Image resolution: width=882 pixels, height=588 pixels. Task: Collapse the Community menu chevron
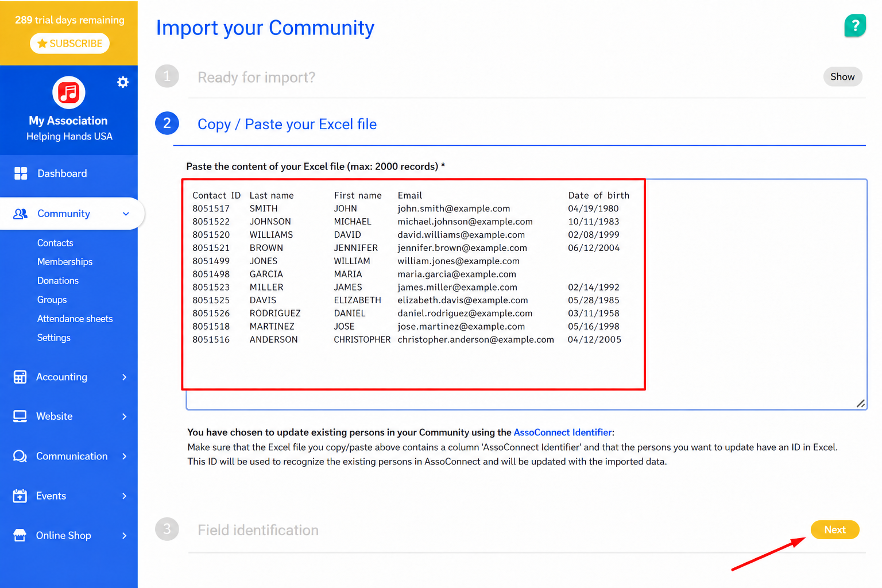[126, 214]
